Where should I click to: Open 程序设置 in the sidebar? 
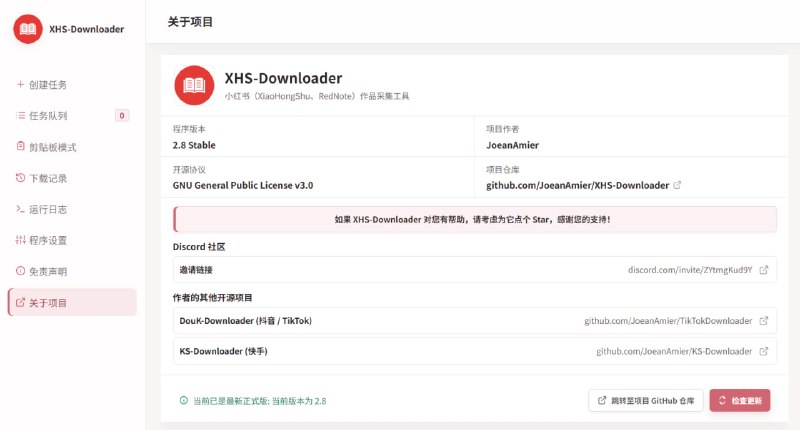72,240
